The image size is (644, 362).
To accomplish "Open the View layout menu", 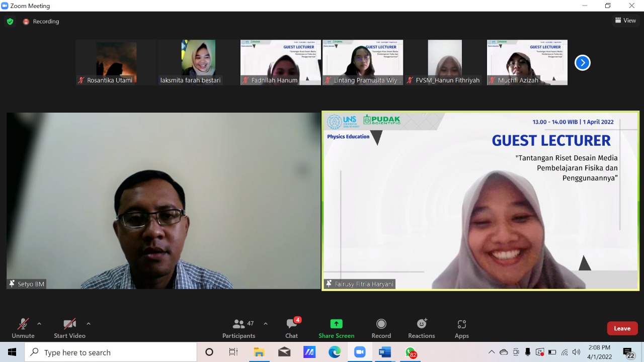I will pos(625,21).
